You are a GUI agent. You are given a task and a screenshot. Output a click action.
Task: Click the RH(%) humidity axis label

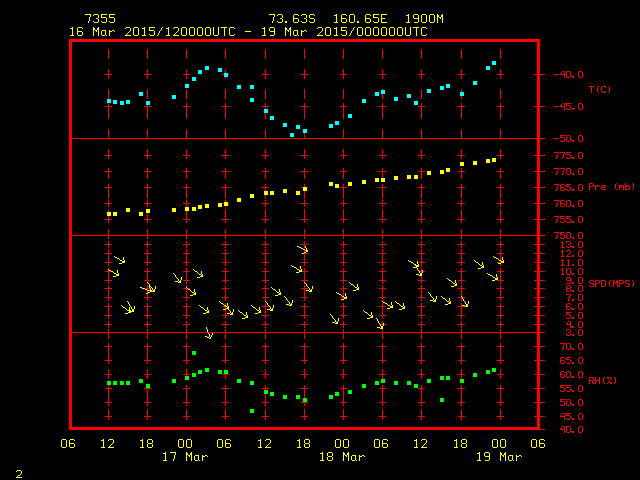(x=602, y=380)
